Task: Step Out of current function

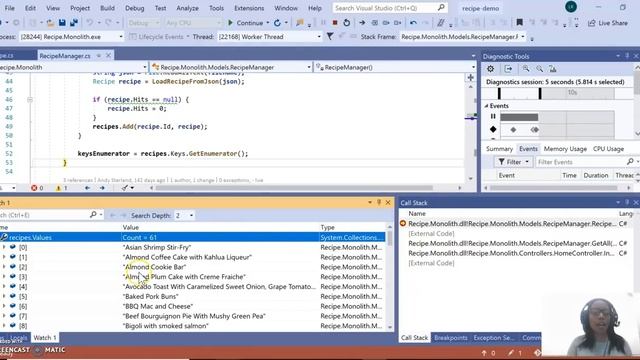Action: click(398, 23)
